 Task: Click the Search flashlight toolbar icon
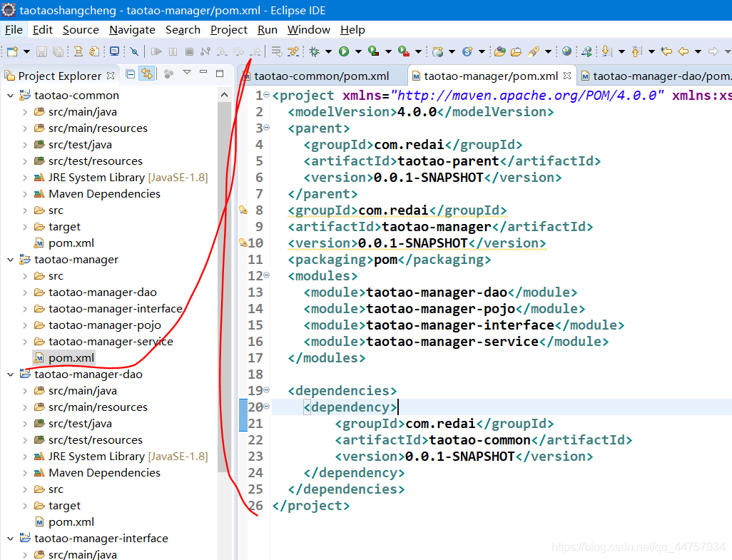point(533,51)
